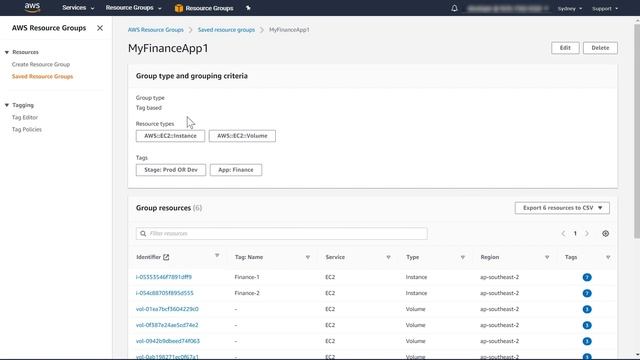
Task: Go to Saved resource groups breadcrumb
Action: coord(226,30)
